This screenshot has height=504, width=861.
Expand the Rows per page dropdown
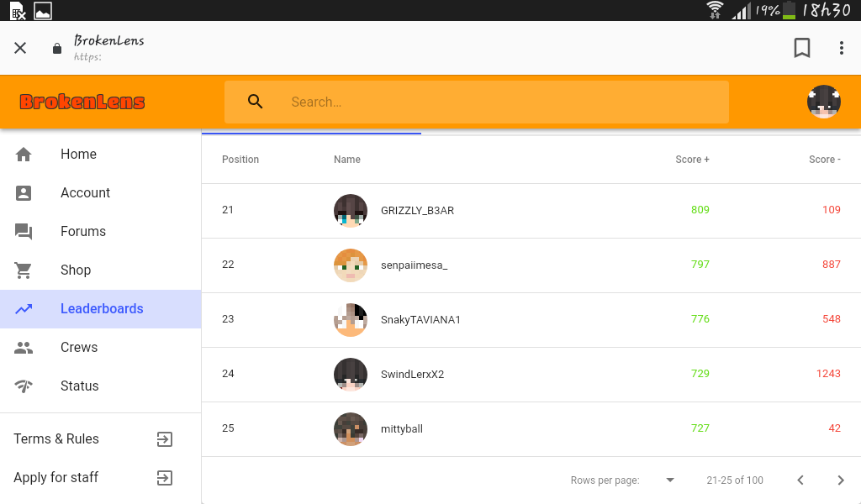[670, 480]
